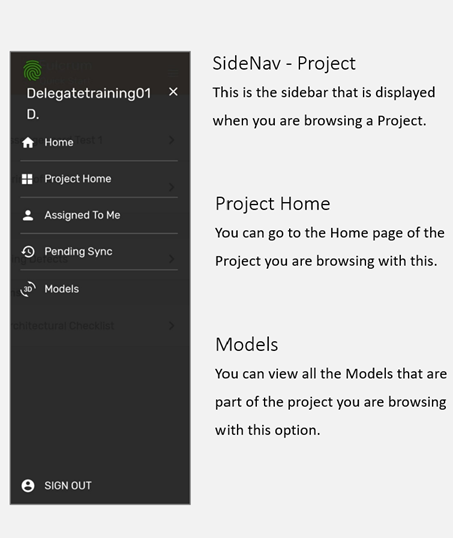This screenshot has height=538, width=453.
Task: Click the Pending Sync clock icon
Action: 28,252
